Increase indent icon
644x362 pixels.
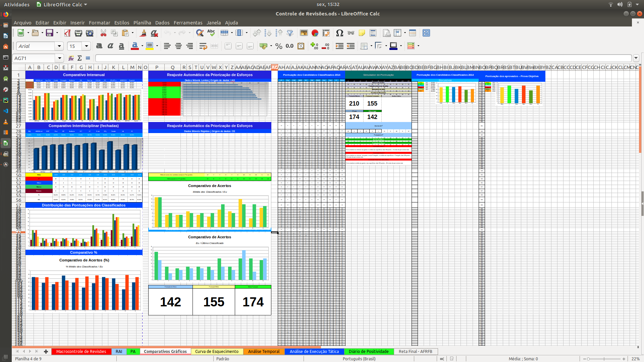pyautogui.click(x=339, y=46)
